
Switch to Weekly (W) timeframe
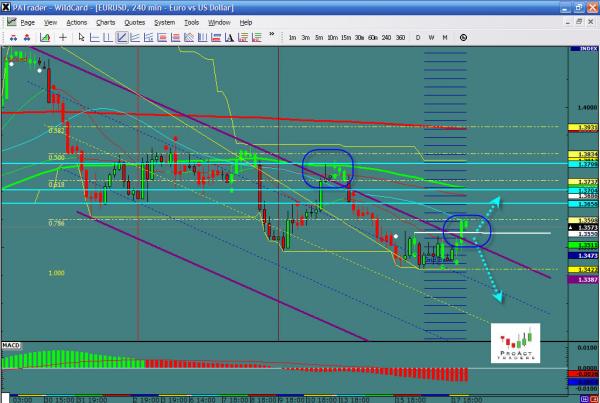coord(431,38)
